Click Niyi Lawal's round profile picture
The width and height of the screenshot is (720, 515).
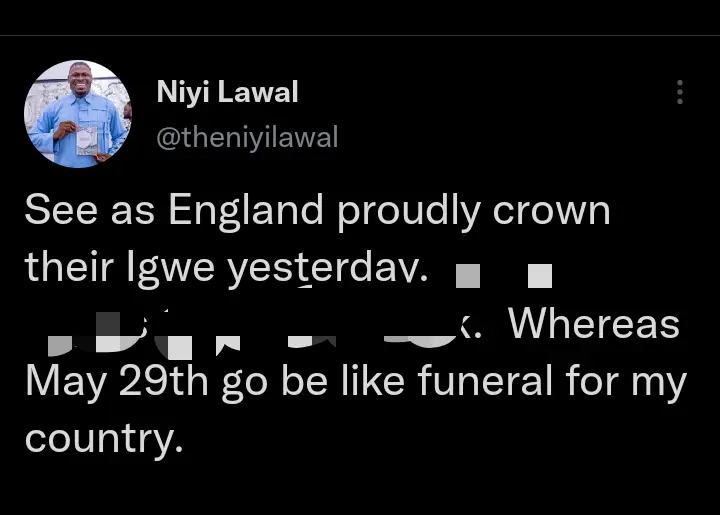[x=77, y=114]
